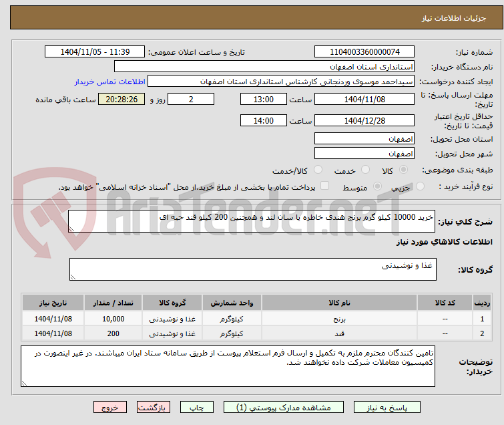The height and width of the screenshot is (425, 504).
Task: Click the 'کیلوگرم' unit in قند row
Action: (x=232, y=333)
